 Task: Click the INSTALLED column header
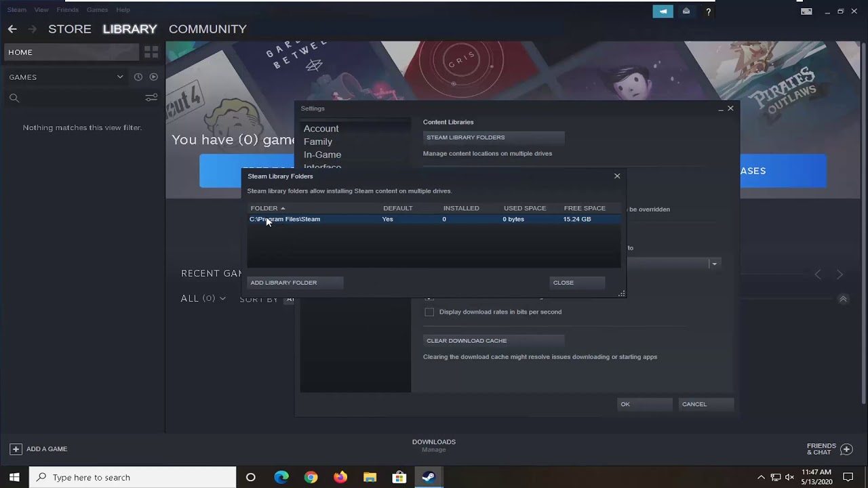(461, 208)
